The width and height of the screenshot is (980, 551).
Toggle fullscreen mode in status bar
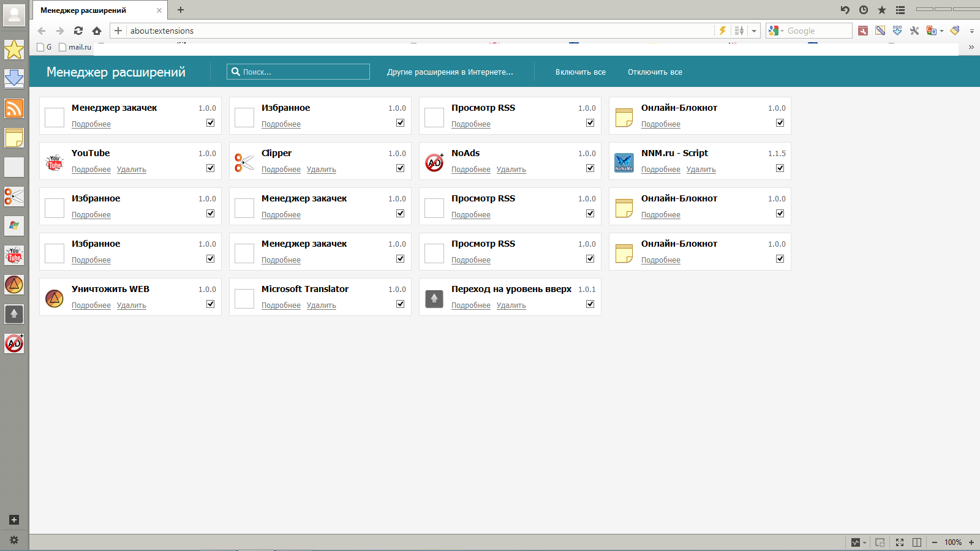coord(900,542)
